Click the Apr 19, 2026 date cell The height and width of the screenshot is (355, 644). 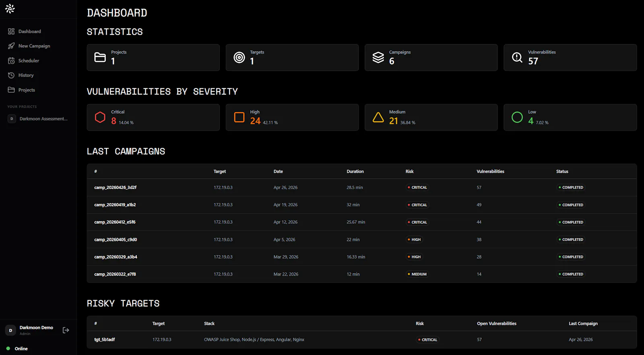[285, 205]
